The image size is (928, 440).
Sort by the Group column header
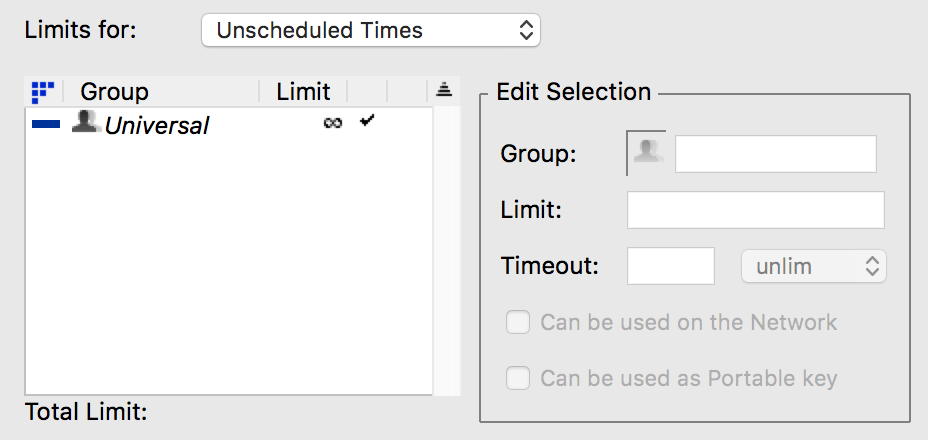point(160,92)
